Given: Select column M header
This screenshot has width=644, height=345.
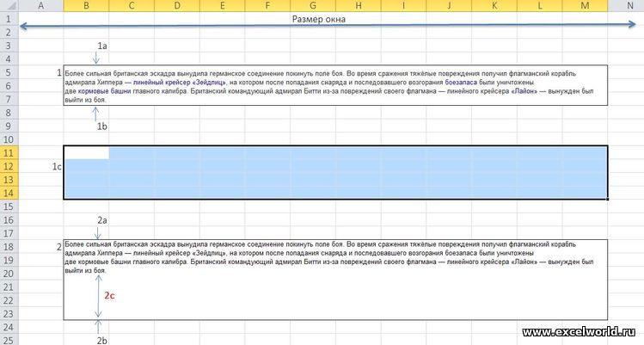Looking at the screenshot, I should point(586,6).
